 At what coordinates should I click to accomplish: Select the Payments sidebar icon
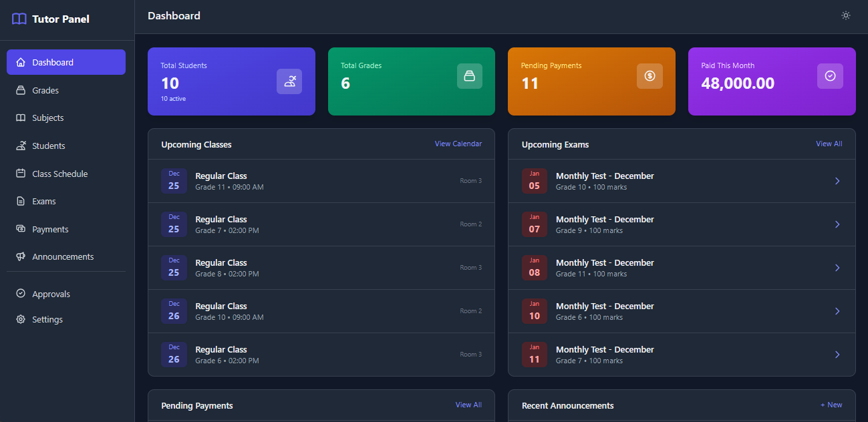(20, 228)
